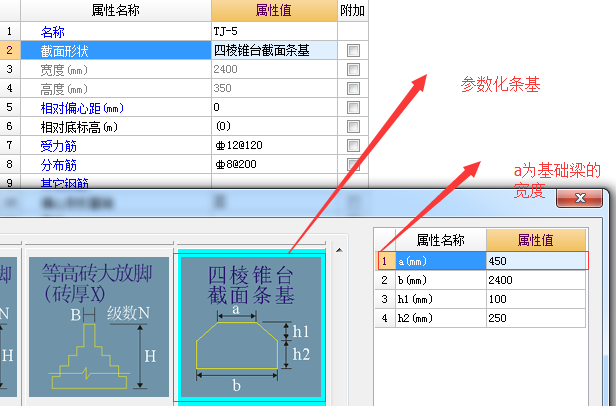
Task: Select parameter h1(mm) in dialog table
Action: 440,299
